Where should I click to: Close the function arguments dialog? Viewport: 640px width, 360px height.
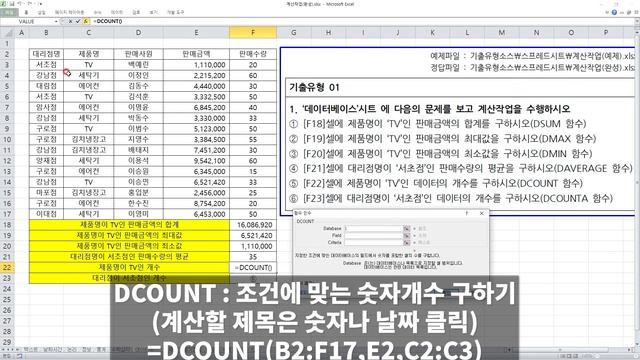pos(482,213)
